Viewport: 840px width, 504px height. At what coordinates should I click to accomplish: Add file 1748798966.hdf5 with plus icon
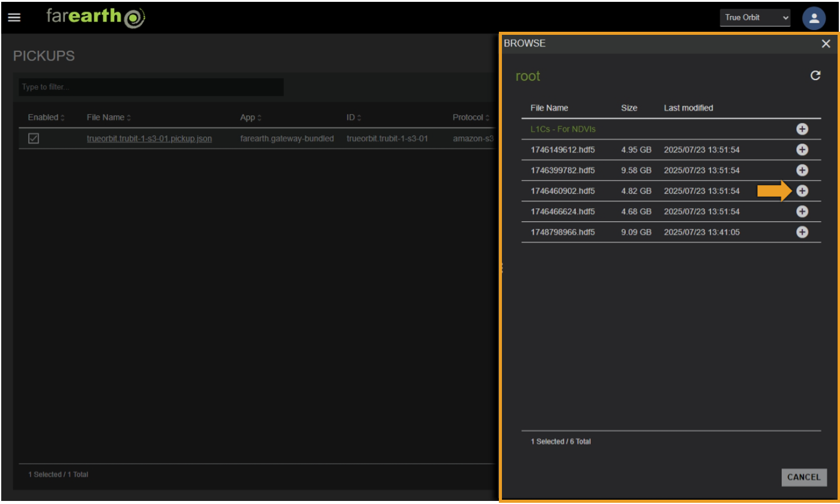pos(802,232)
